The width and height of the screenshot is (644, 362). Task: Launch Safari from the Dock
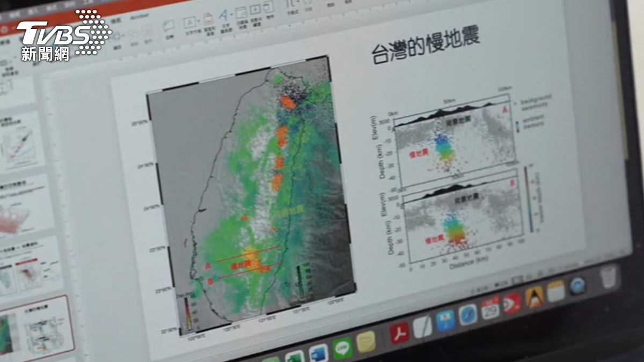click(467, 315)
